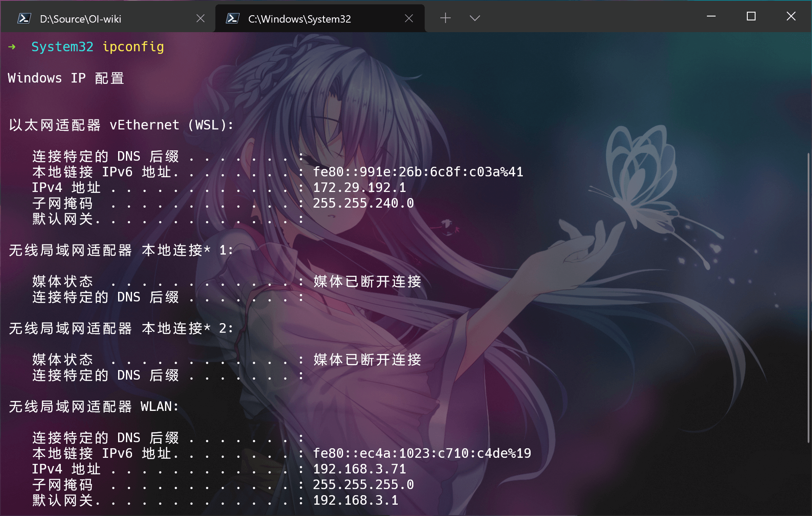Screen dimensions: 812x516
Task: Click the subnet mask 255.255.255.0
Action: (x=363, y=485)
